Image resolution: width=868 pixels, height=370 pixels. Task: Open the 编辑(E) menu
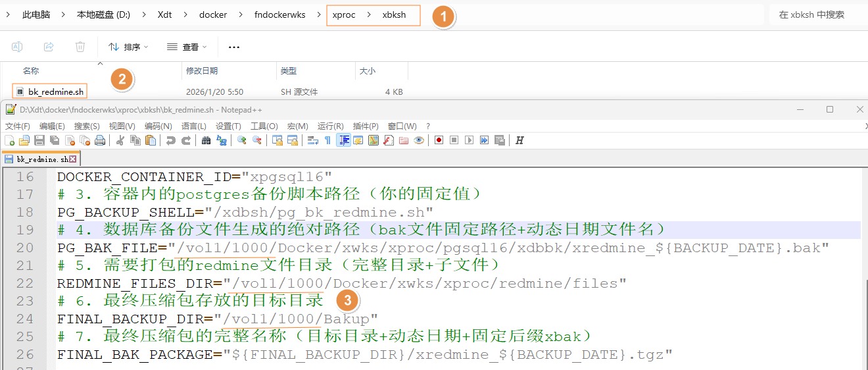point(52,126)
